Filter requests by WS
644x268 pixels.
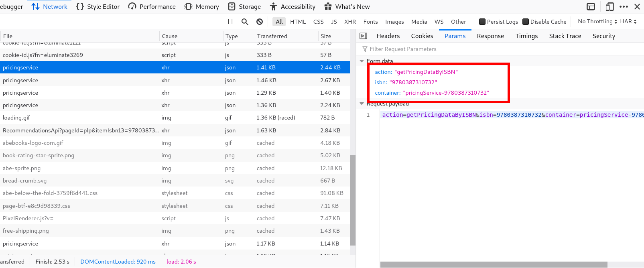[x=439, y=22]
